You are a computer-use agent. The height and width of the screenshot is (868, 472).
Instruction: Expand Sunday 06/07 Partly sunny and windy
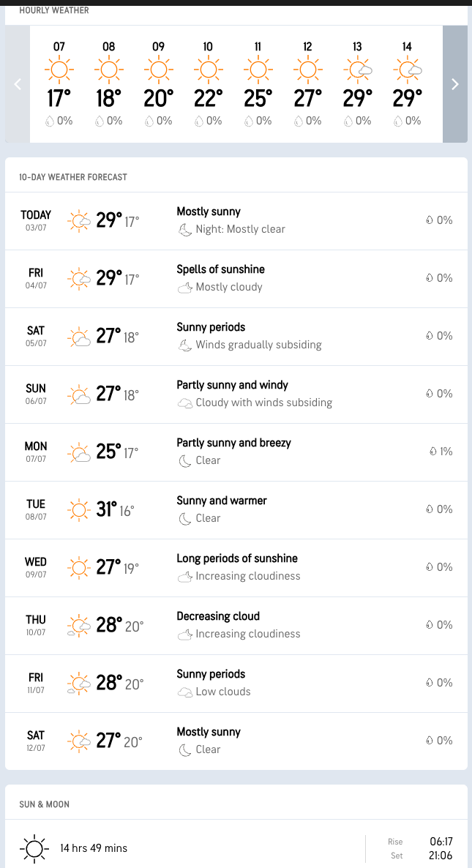pos(236,394)
